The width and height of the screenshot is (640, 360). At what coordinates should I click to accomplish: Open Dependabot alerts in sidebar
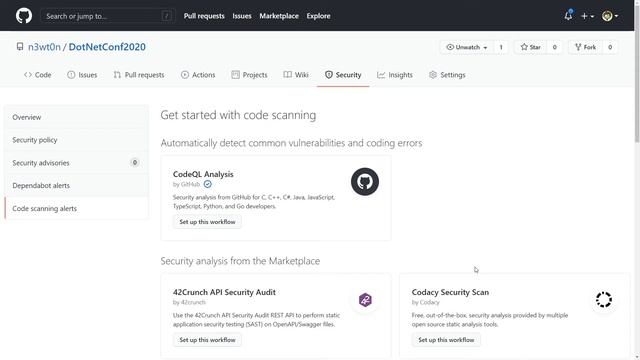[x=76, y=185]
